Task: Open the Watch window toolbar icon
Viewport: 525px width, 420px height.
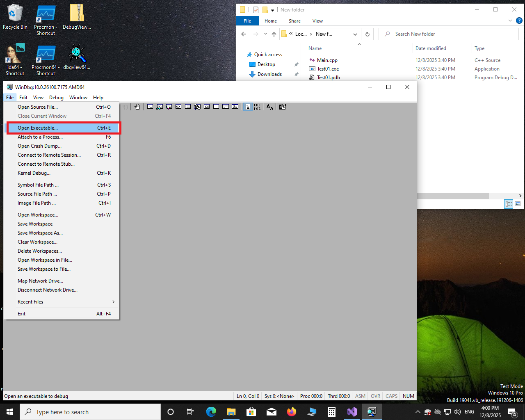Action: [160, 107]
